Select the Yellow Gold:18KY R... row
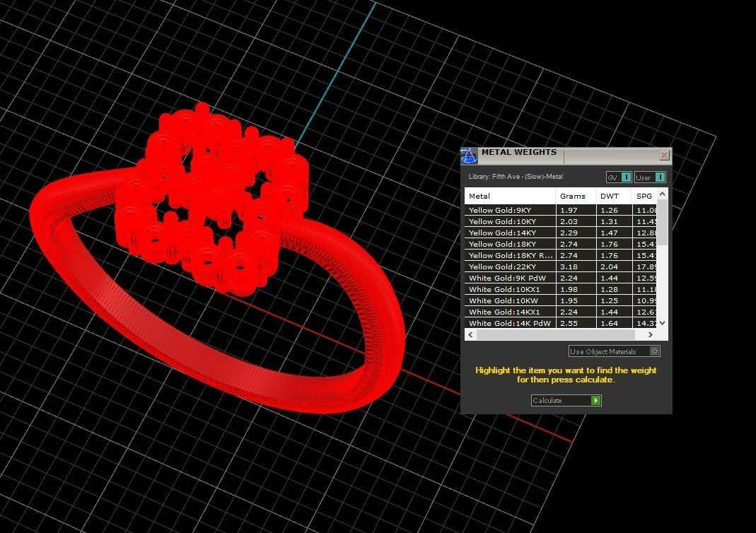The image size is (756, 533). (561, 255)
